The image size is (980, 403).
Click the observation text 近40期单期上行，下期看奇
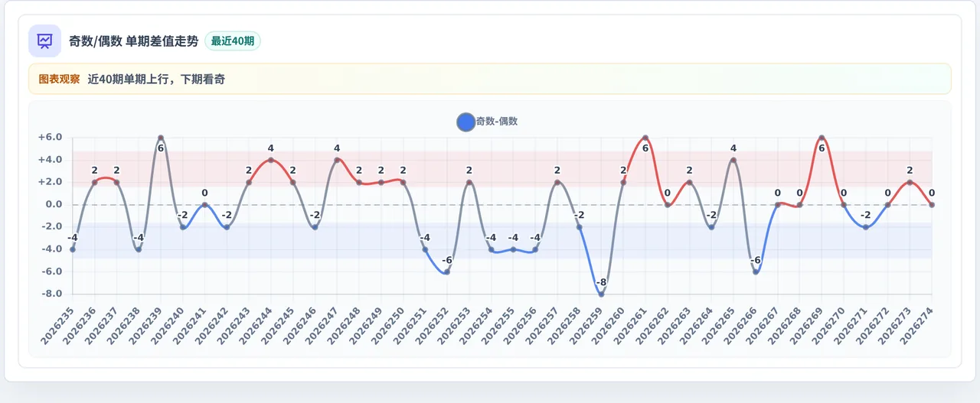(156, 79)
